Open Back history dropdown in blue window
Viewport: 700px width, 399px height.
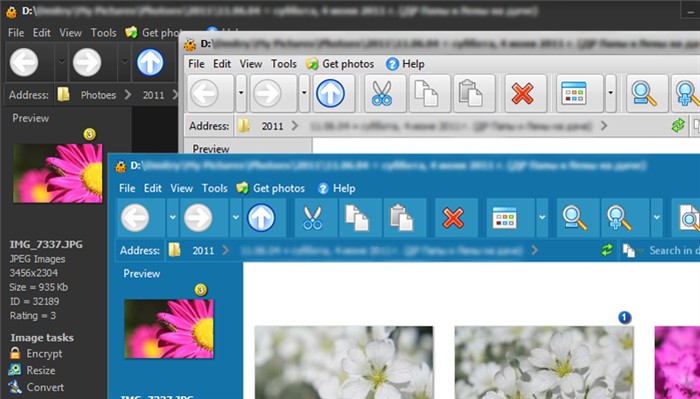click(173, 218)
